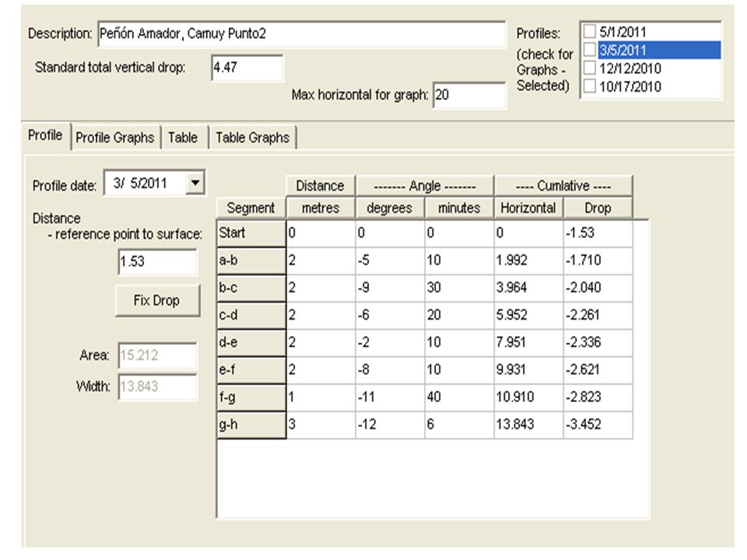Click the metres column header

321,208
